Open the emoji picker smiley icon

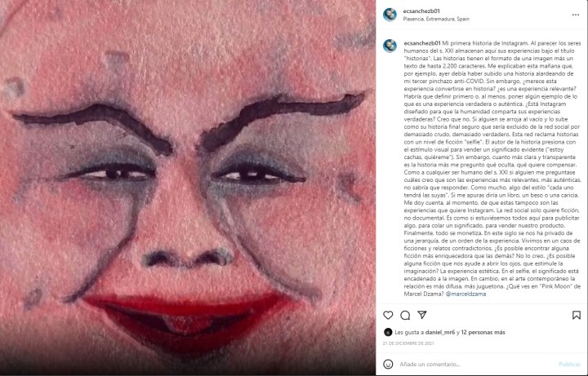coord(388,364)
